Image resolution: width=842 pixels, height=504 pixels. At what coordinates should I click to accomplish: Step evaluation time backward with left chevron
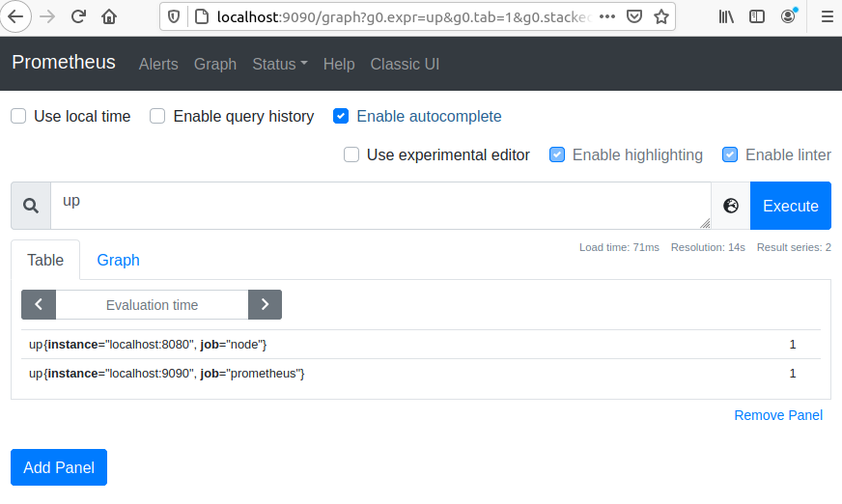[x=39, y=304]
